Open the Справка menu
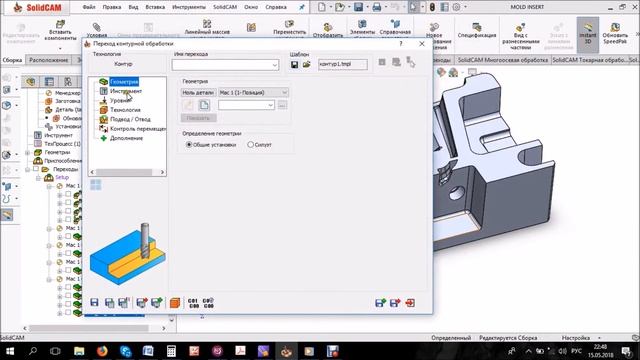 (x=276, y=7)
